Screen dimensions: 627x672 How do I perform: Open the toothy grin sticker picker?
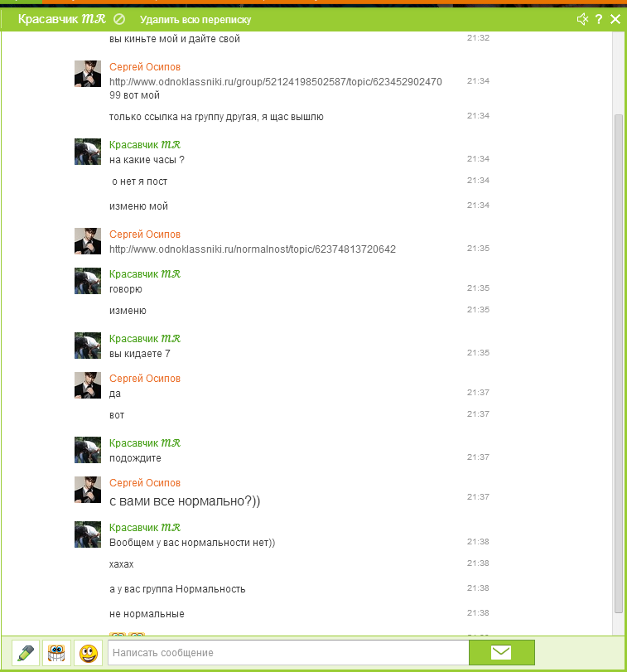tap(56, 653)
